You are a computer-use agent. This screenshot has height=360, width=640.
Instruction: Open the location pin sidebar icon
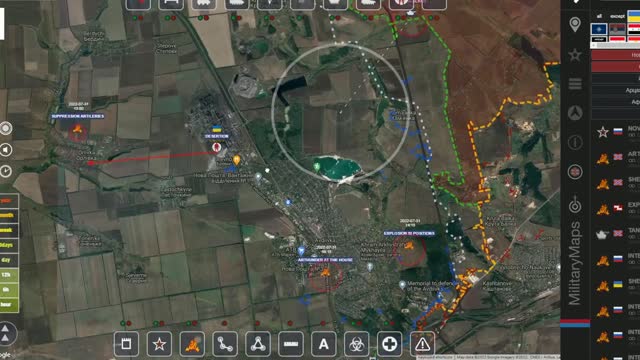(x=575, y=25)
